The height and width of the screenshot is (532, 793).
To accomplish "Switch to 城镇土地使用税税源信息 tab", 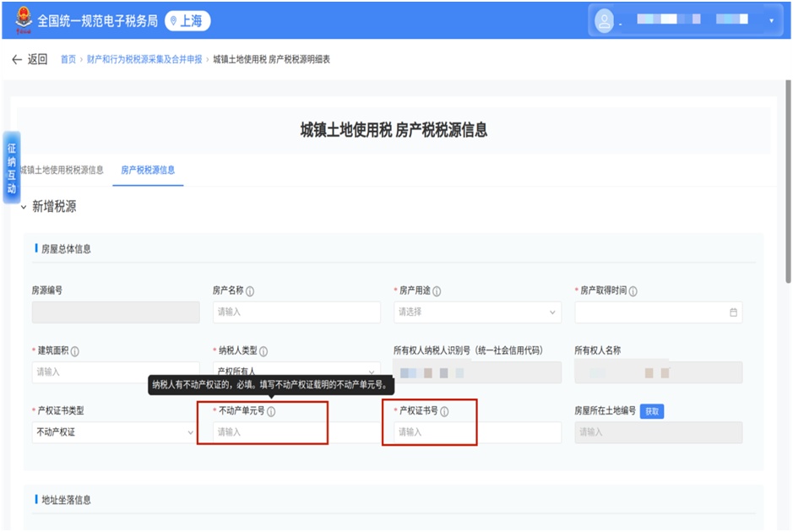I will click(62, 170).
